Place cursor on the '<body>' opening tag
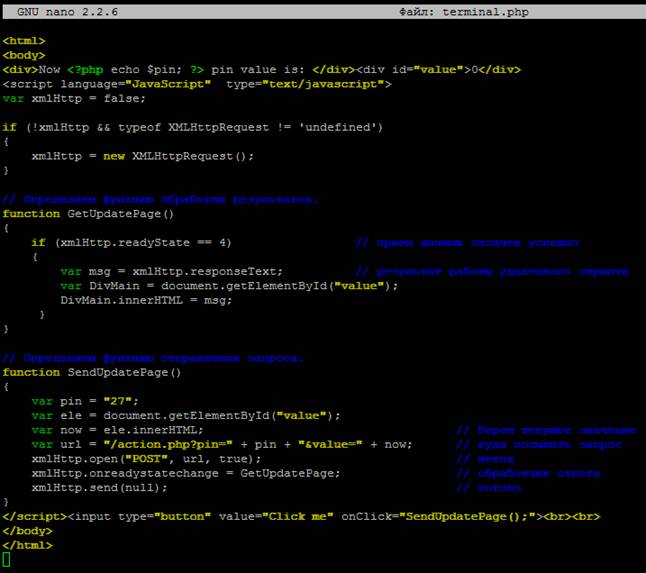 pos(24,55)
